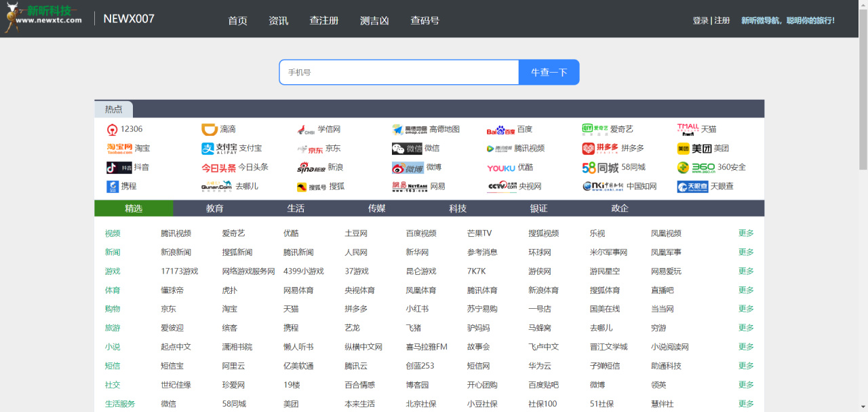Click the NetEase 网易 logo
The height and width of the screenshot is (412, 868).
[x=409, y=187]
